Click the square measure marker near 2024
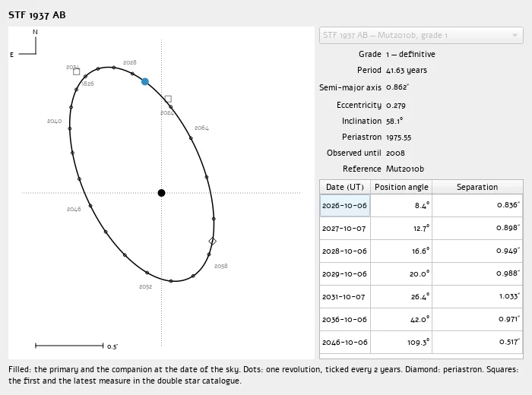Image resolution: width=532 pixels, height=395 pixels. [x=168, y=99]
